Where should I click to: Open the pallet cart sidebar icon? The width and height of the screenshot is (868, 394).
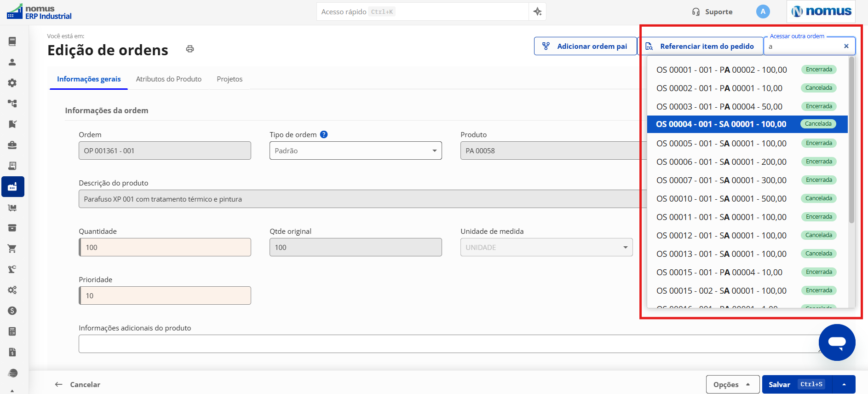click(12, 208)
